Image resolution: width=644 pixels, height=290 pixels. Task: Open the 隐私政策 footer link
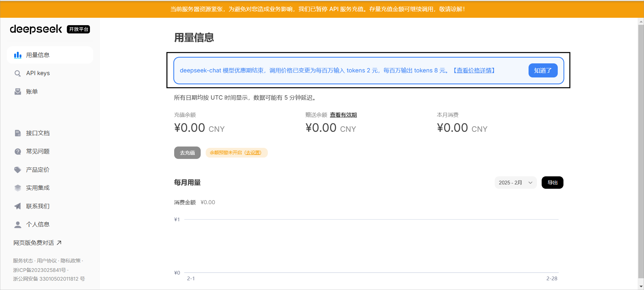click(70, 260)
